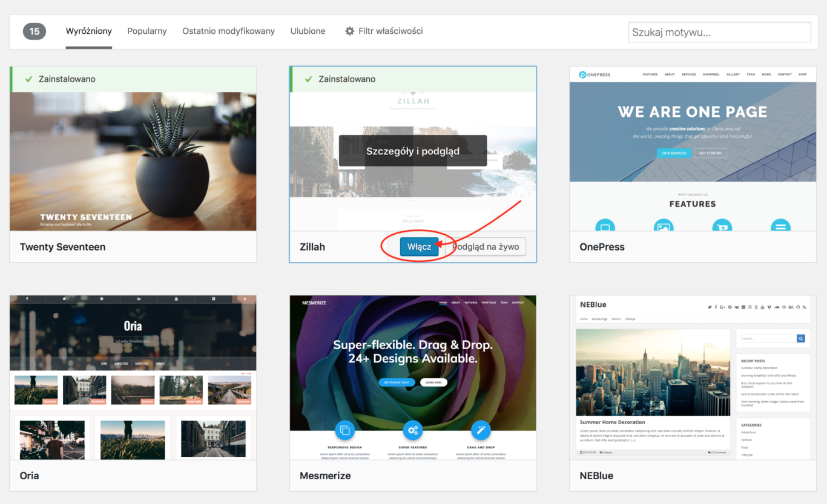827x504 pixels.
Task: Click the 'Oria' theme name
Action: 30,476
